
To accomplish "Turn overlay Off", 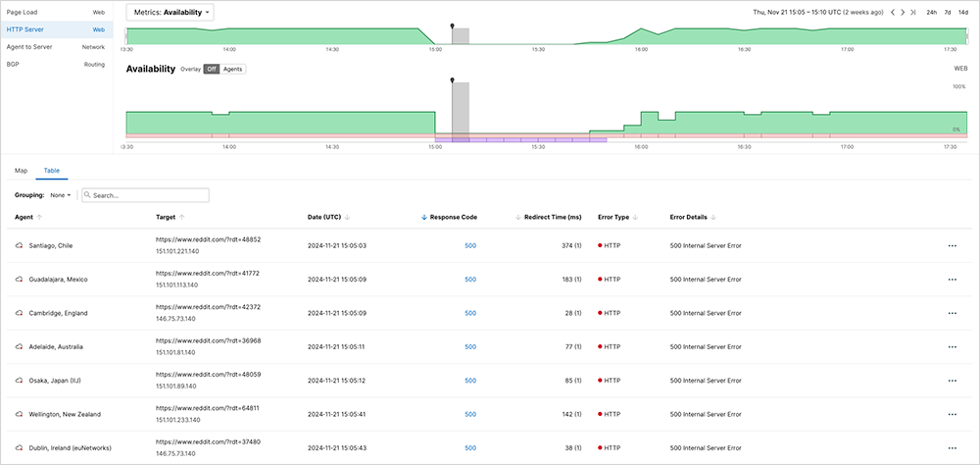I will [x=211, y=70].
